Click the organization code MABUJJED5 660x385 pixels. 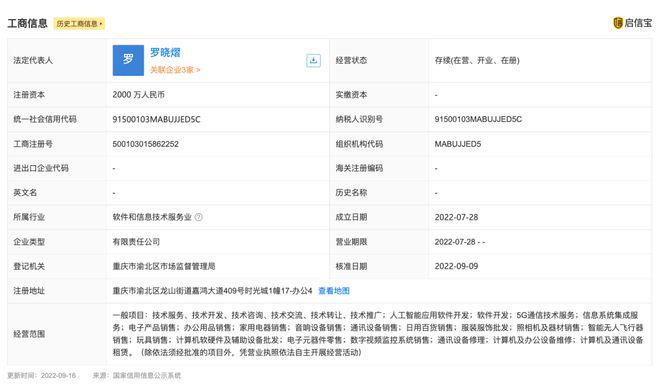tap(458, 144)
